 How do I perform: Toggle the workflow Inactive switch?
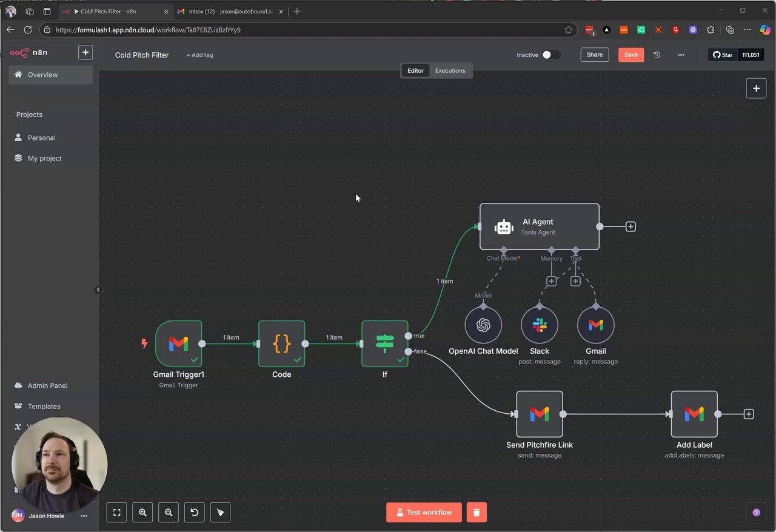551,55
